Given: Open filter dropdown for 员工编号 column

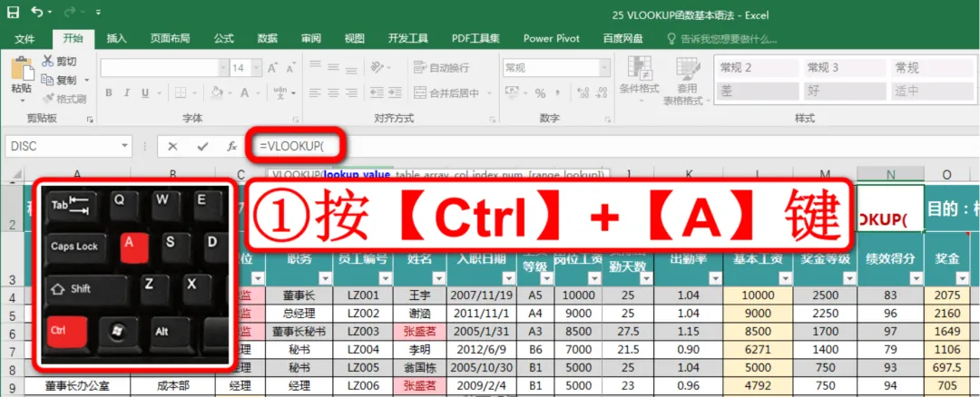Looking at the screenshot, I should click(x=385, y=278).
